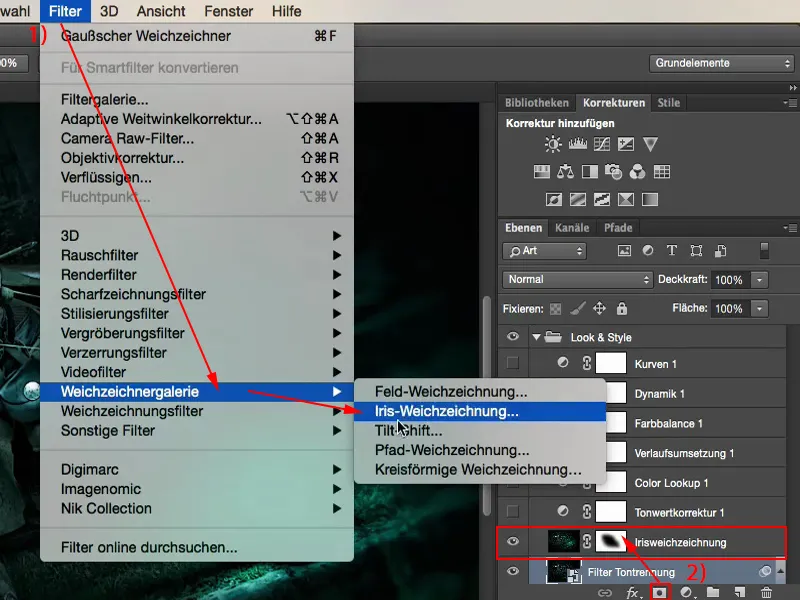Viewport: 800px width, 600px height.
Task: Open the Fläche fill slider arrow
Action: tap(759, 308)
